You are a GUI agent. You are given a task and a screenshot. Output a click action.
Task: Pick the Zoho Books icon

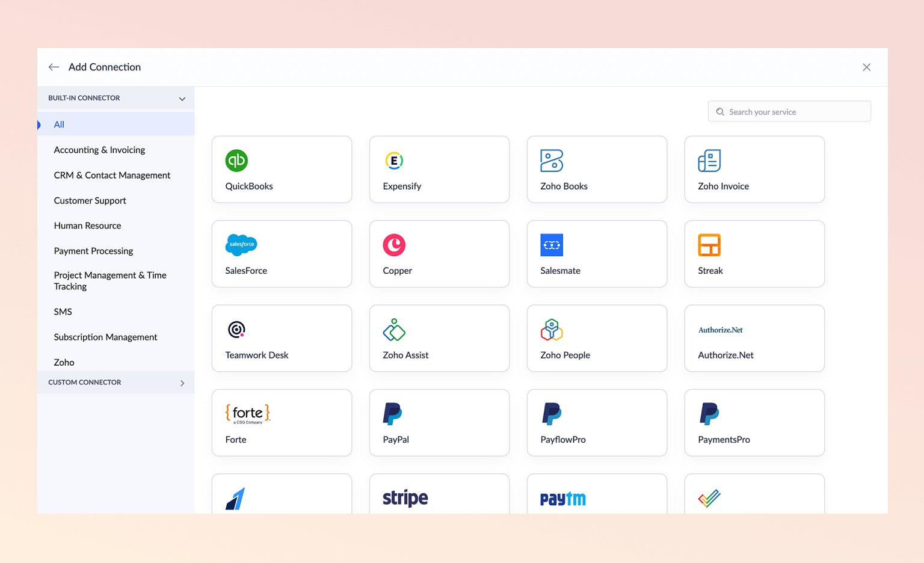(x=552, y=161)
